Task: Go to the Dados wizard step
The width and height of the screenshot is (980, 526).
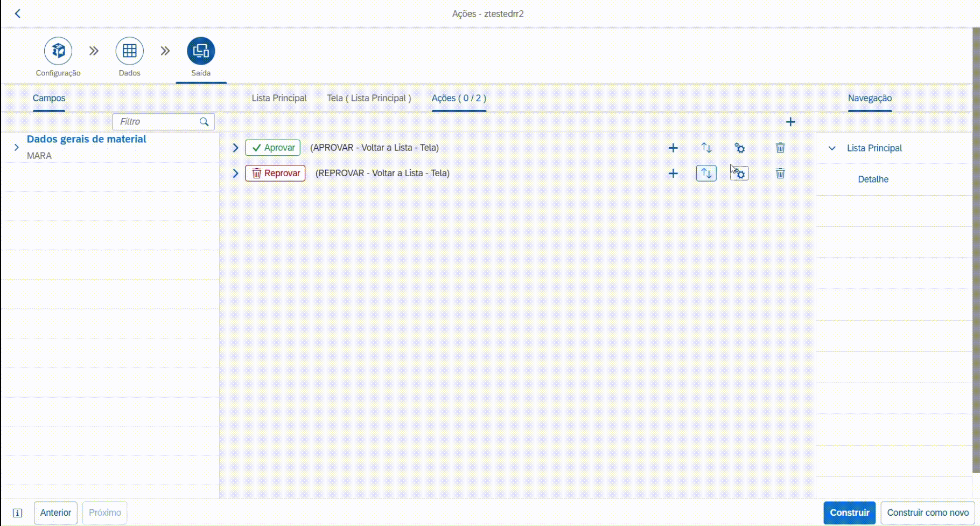Action: coord(129,51)
